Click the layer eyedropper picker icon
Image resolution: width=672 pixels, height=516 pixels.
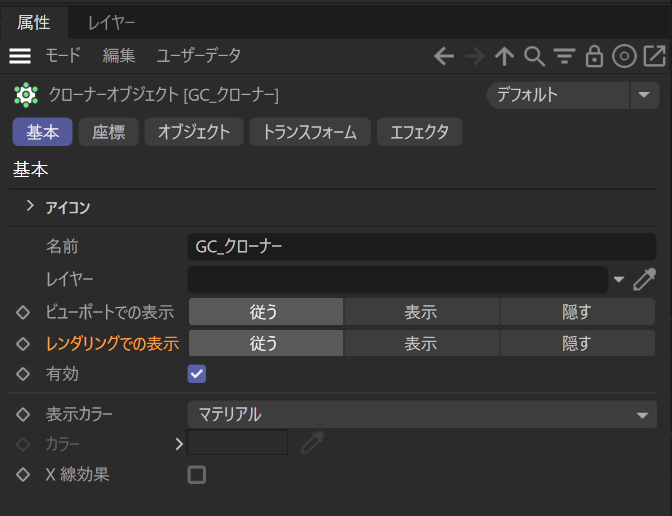pos(645,279)
